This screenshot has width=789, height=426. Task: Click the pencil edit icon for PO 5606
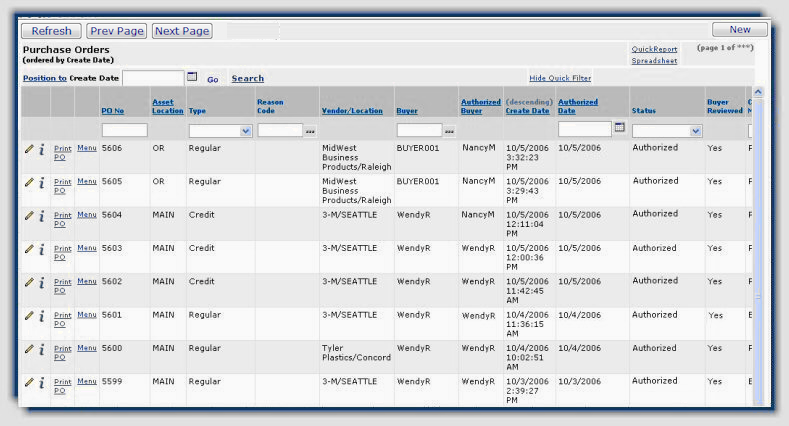[29, 149]
